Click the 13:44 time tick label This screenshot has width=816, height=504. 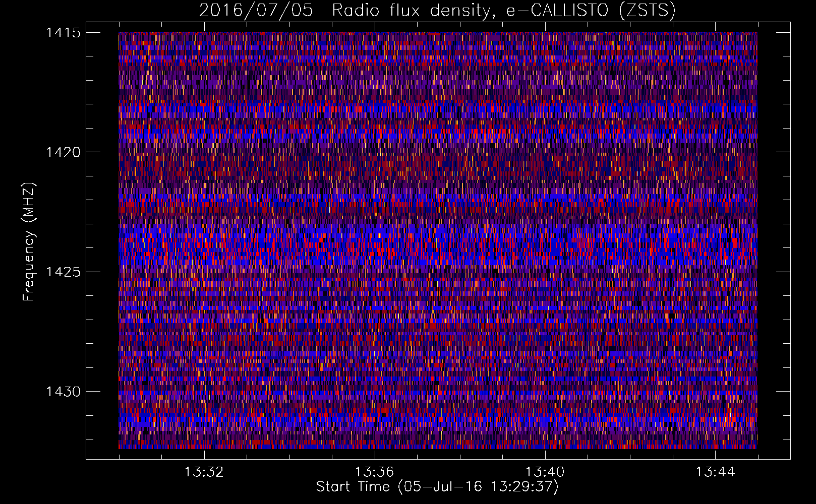click(715, 472)
